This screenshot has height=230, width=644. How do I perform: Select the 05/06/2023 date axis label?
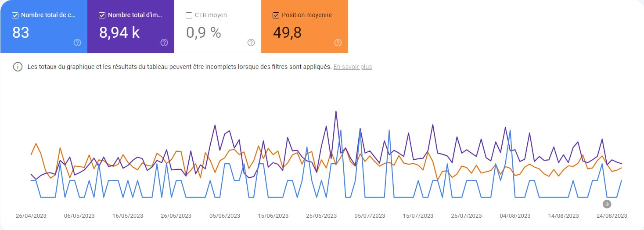(x=224, y=216)
